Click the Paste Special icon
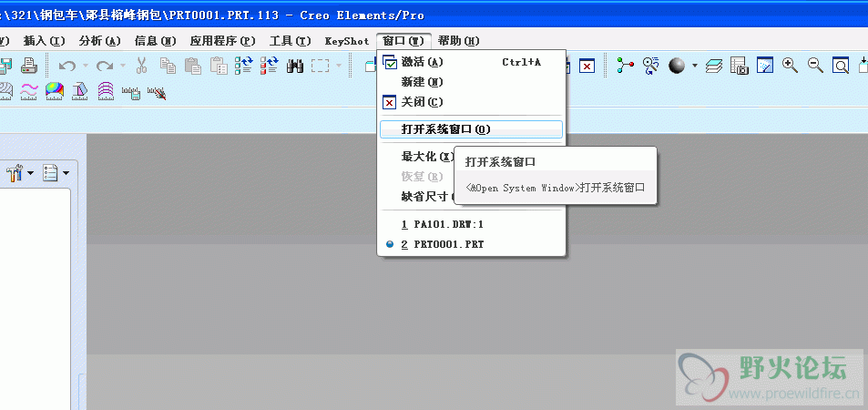868x410 pixels. point(220,66)
